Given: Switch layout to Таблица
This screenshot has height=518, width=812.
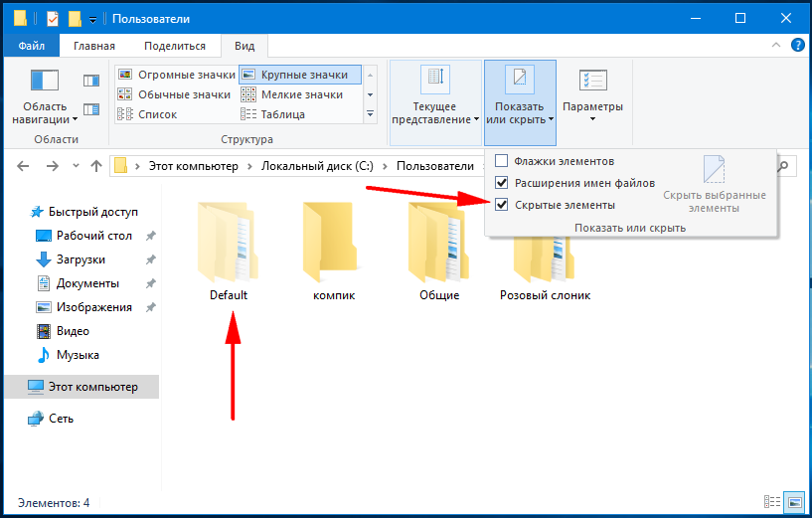Looking at the screenshot, I should (x=273, y=114).
